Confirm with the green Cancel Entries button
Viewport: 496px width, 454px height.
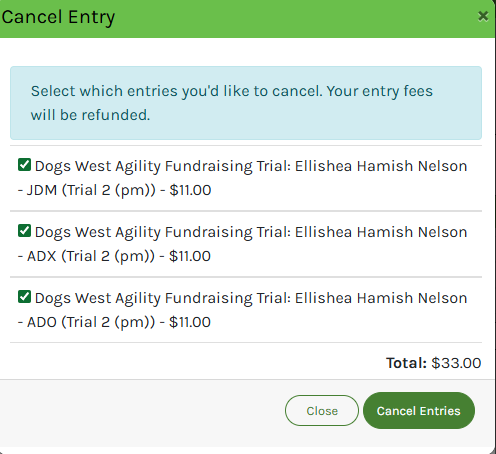(419, 411)
